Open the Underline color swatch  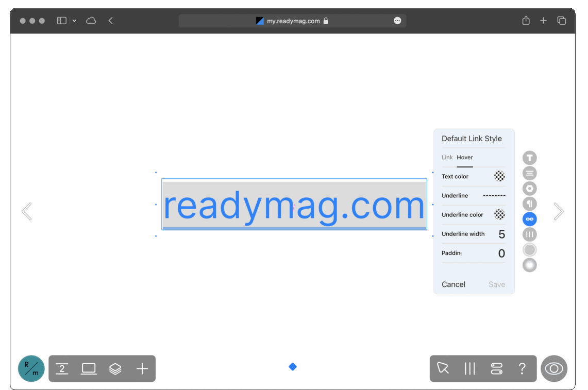tap(499, 214)
